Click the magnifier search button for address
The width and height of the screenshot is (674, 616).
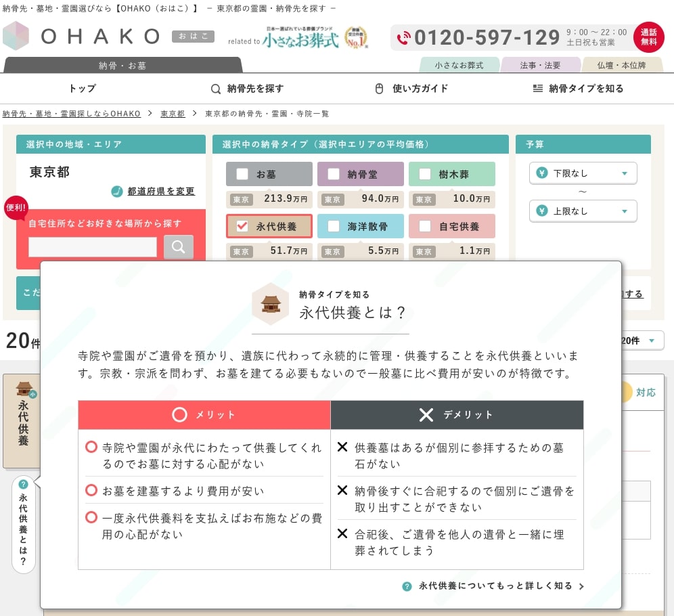click(178, 247)
